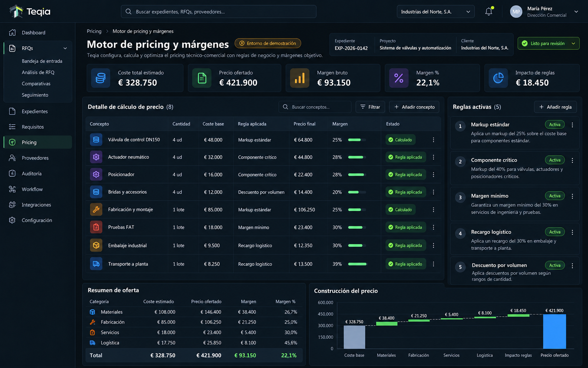Image resolution: width=588 pixels, height=368 pixels.
Task: Click the María Pérez avatar
Action: click(516, 11)
